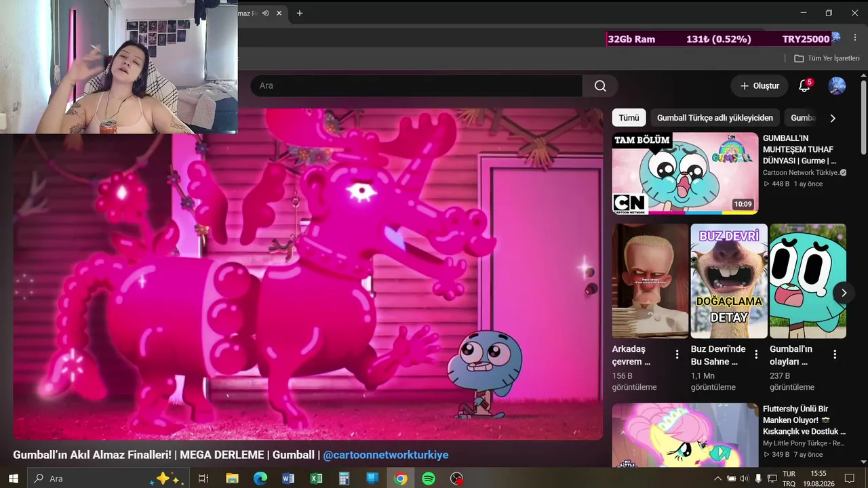Click the TUR TRQ language indicator
The width and height of the screenshot is (868, 488).
(x=789, y=479)
